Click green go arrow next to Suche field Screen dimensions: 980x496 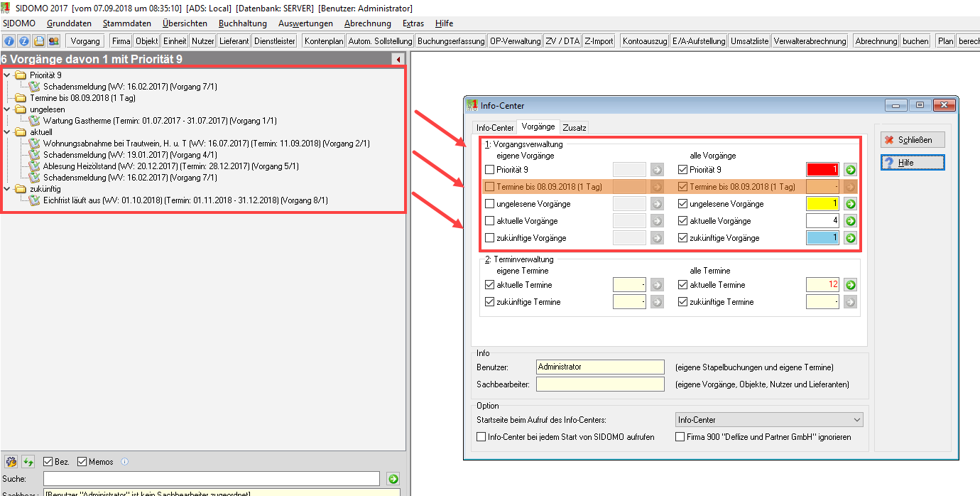point(393,479)
